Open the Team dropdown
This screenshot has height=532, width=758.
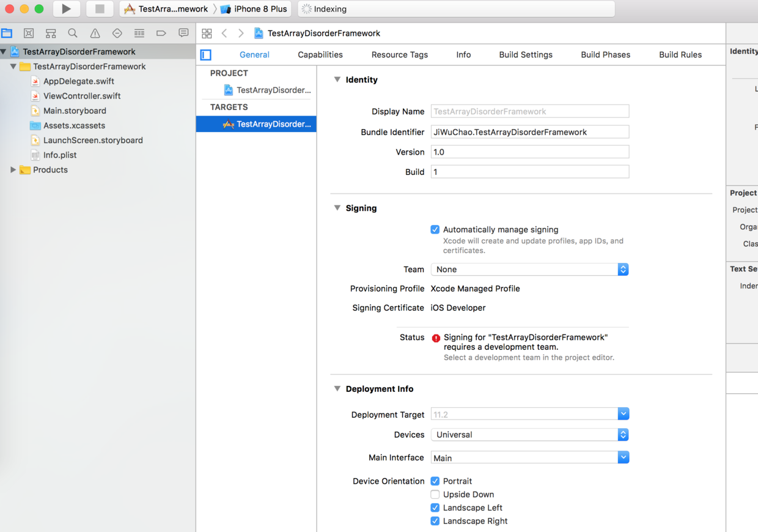tap(529, 270)
